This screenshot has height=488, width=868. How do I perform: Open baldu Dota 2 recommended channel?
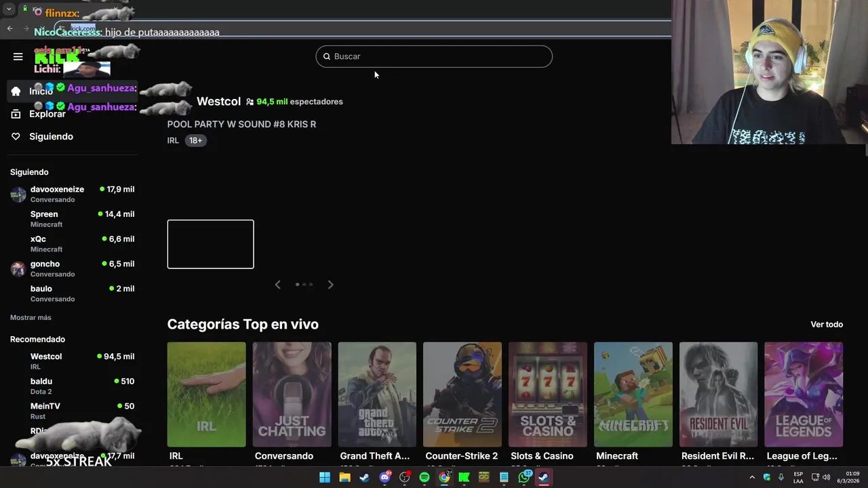pyautogui.click(x=71, y=386)
